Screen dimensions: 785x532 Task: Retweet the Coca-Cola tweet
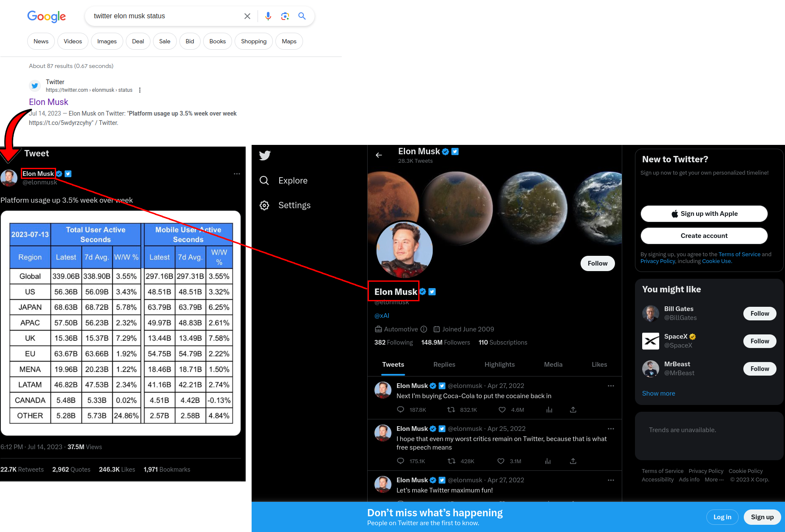pyautogui.click(x=451, y=410)
